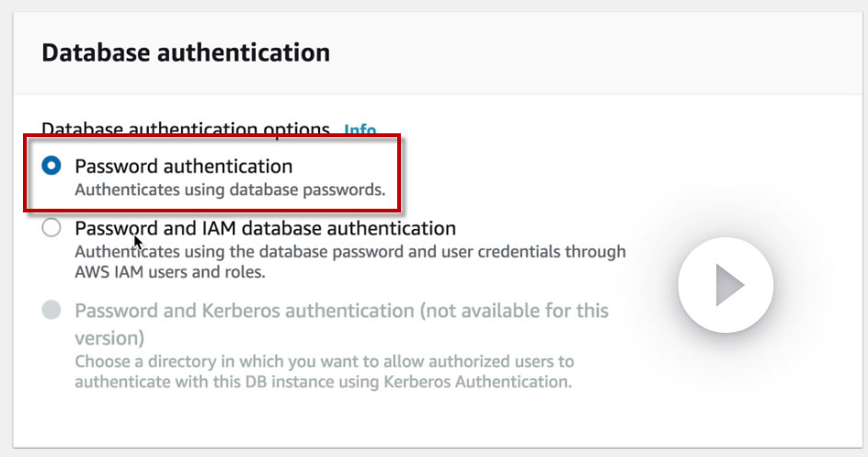The image size is (868, 457).
Task: Click the disabled Kerberos authentication radio button
Action: point(52,311)
